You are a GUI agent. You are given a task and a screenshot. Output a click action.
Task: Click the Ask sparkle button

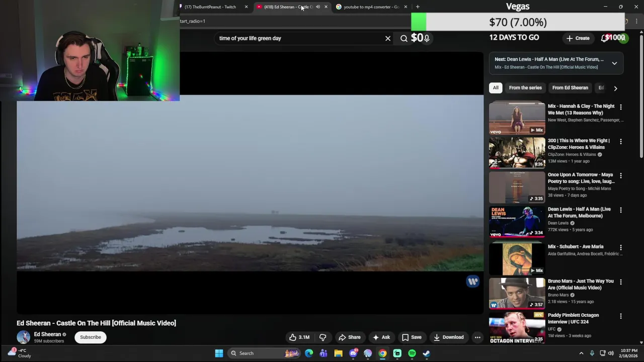point(381,337)
